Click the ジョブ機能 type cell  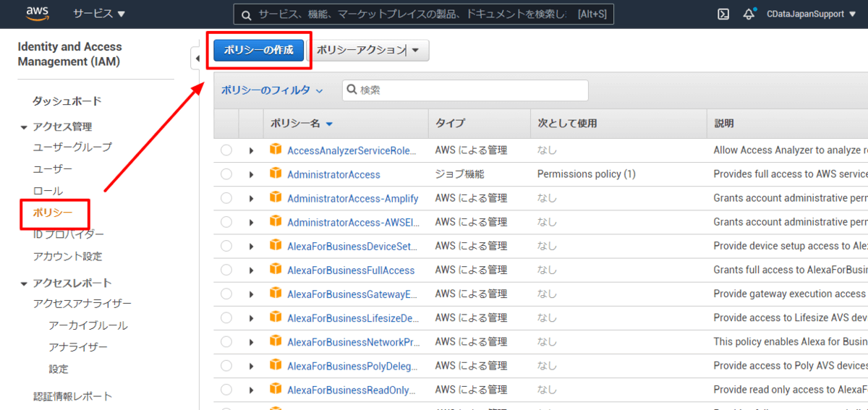coord(459,174)
